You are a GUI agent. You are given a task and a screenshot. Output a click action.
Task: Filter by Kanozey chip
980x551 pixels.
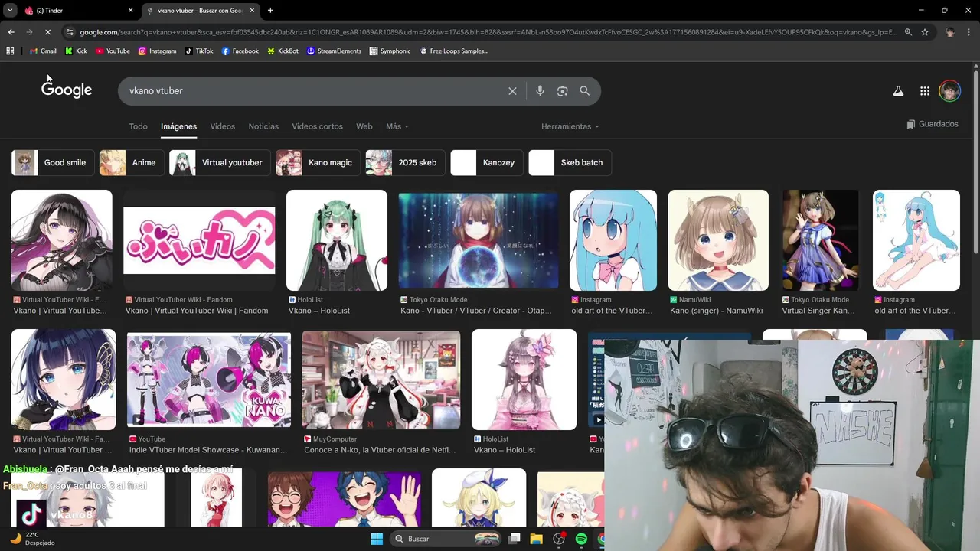486,162
